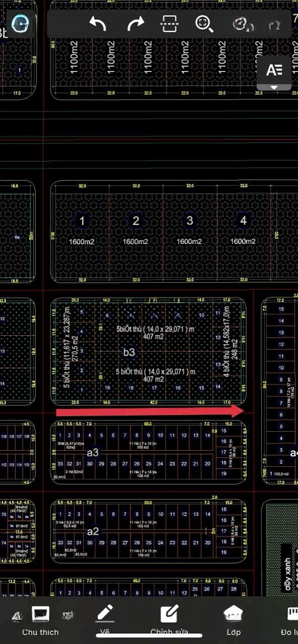Select the b3 block label
This screenshot has height=644, width=298.
[129, 352]
